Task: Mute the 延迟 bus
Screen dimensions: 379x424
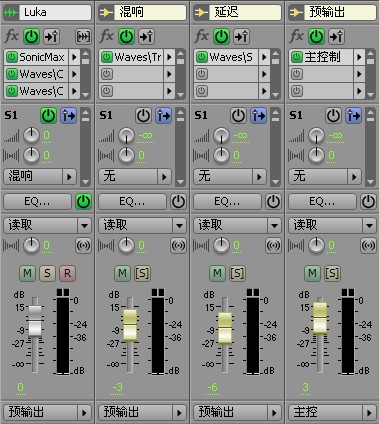Action: click(x=217, y=274)
